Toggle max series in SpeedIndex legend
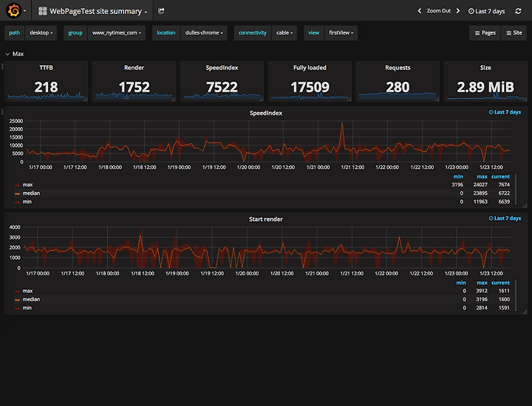The image size is (532, 406). tap(27, 185)
